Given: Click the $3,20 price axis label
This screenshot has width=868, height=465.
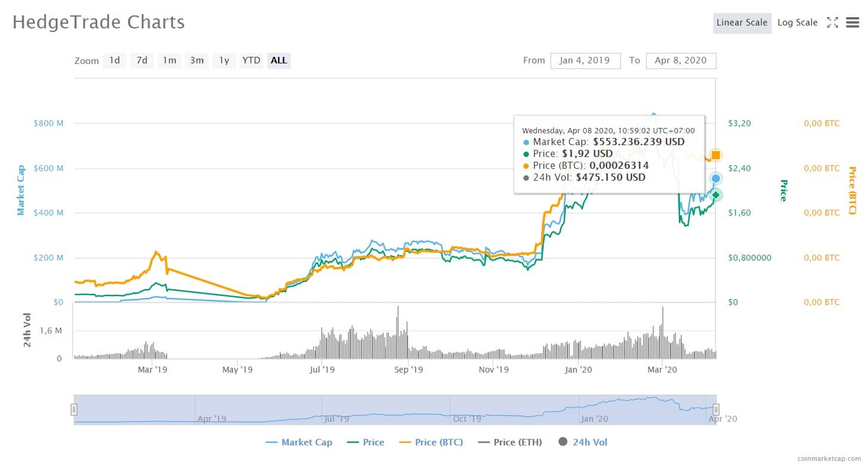Looking at the screenshot, I should pos(739,123).
